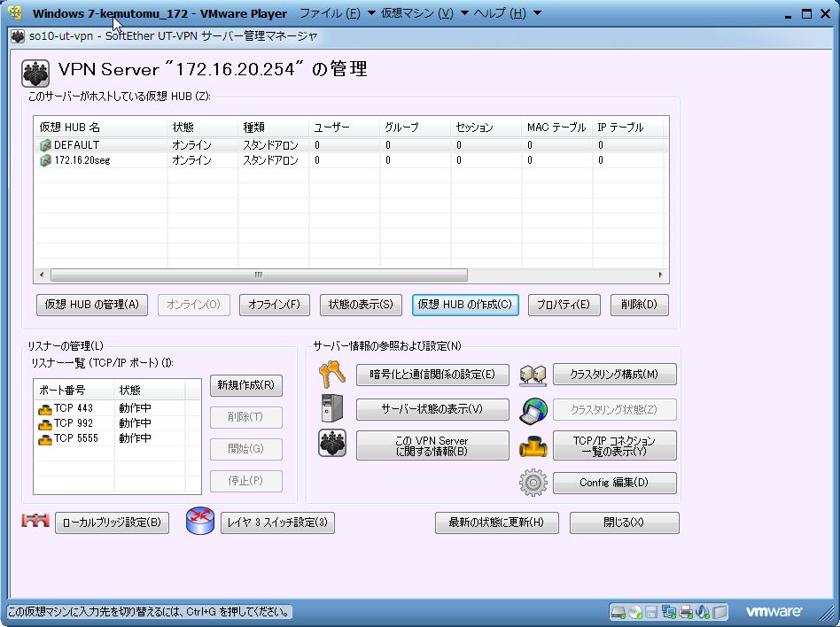
Task: Sort by 仮想 HUB 名 column header
Action: click(100, 128)
